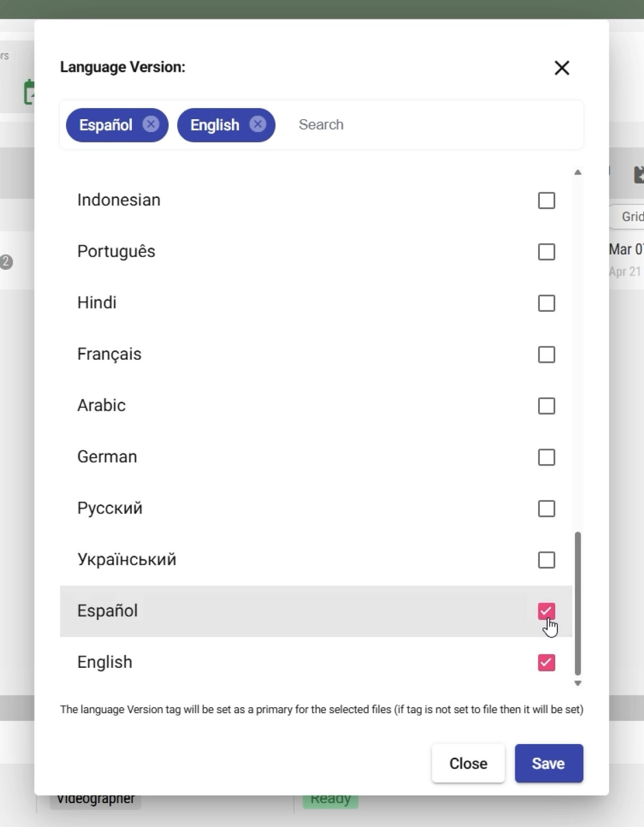
Task: Tick the Український checkbox
Action: point(546,560)
